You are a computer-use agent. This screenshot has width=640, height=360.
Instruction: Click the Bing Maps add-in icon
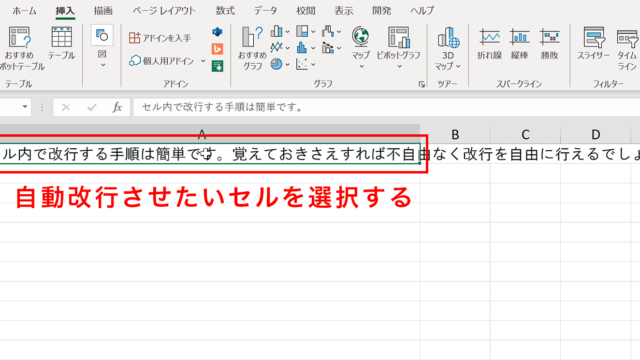pyautogui.click(x=217, y=49)
